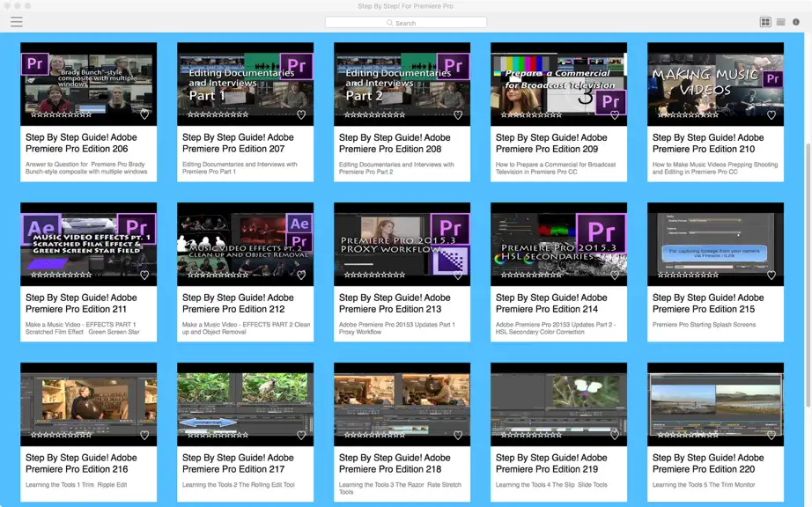
Task: Open the info icon in toolbar
Action: (796, 22)
